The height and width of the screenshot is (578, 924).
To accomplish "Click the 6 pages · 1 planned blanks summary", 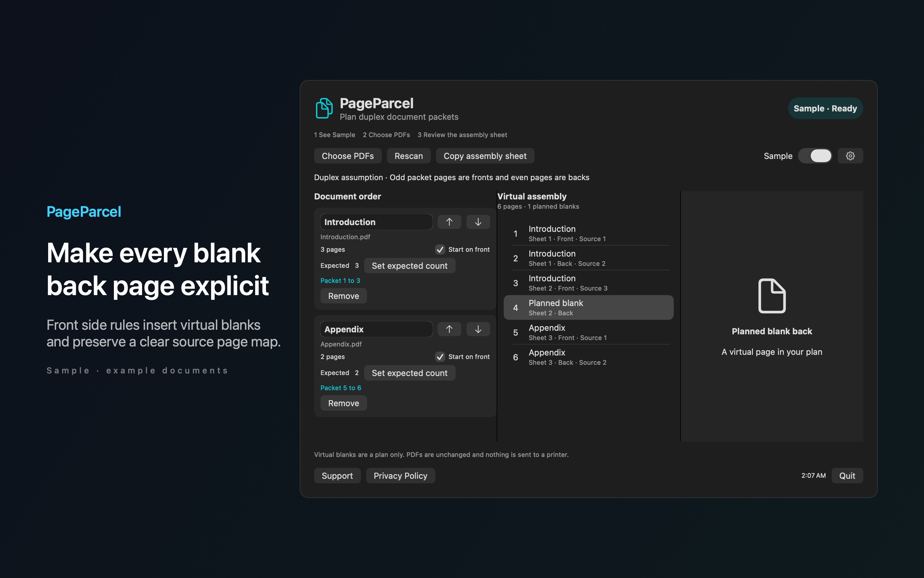I will click(538, 206).
